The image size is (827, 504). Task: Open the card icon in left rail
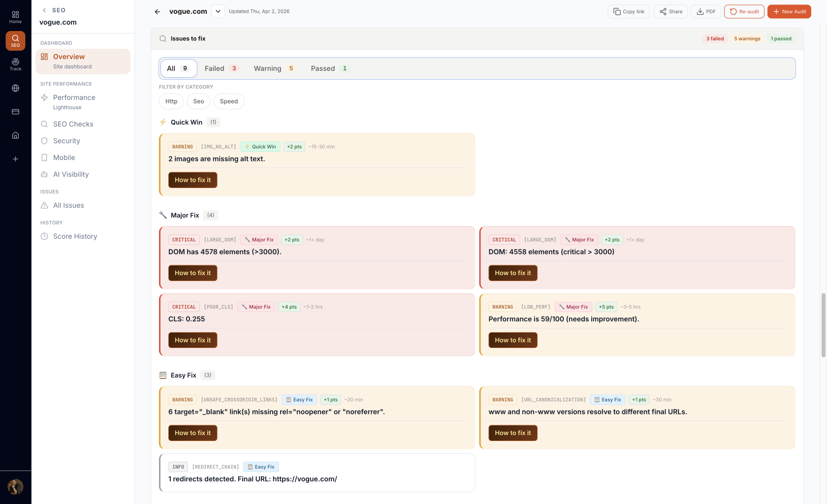(15, 112)
